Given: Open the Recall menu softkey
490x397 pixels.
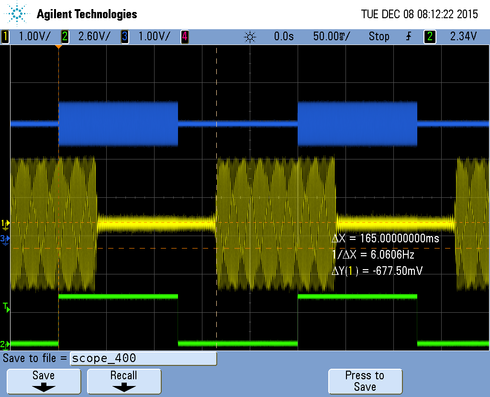Looking at the screenshot, I should coord(124,381).
